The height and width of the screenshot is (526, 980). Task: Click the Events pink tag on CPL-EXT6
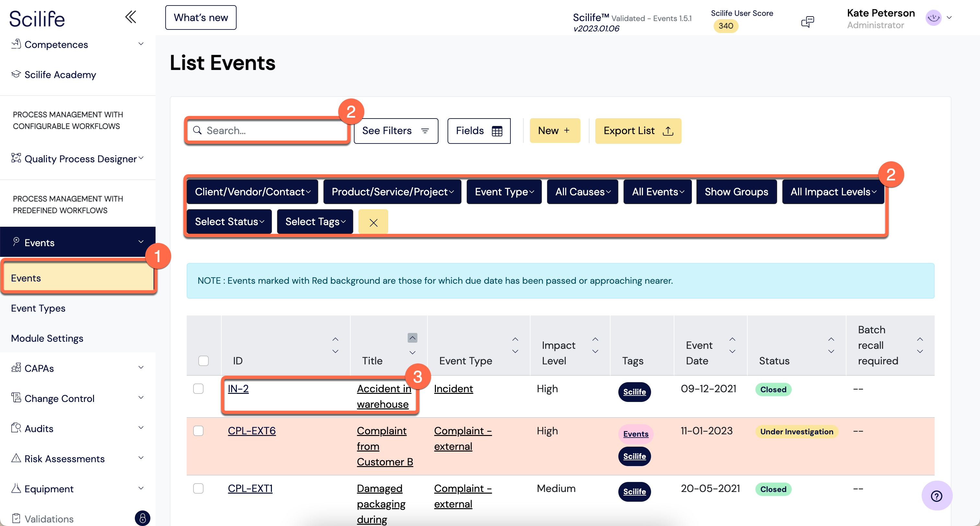[x=636, y=434]
